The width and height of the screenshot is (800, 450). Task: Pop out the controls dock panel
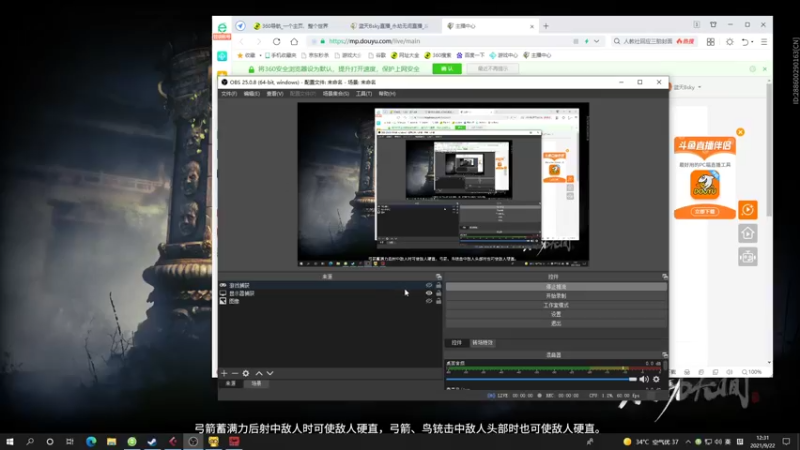[x=664, y=277]
